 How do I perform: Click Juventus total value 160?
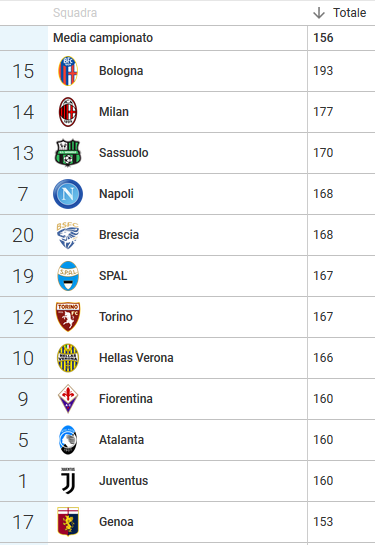(323, 481)
